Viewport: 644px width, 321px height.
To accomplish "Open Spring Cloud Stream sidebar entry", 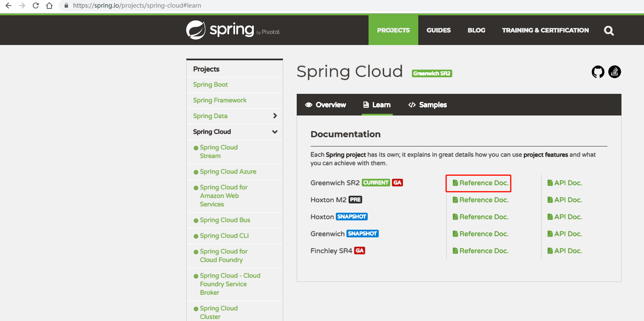I will 218,152.
